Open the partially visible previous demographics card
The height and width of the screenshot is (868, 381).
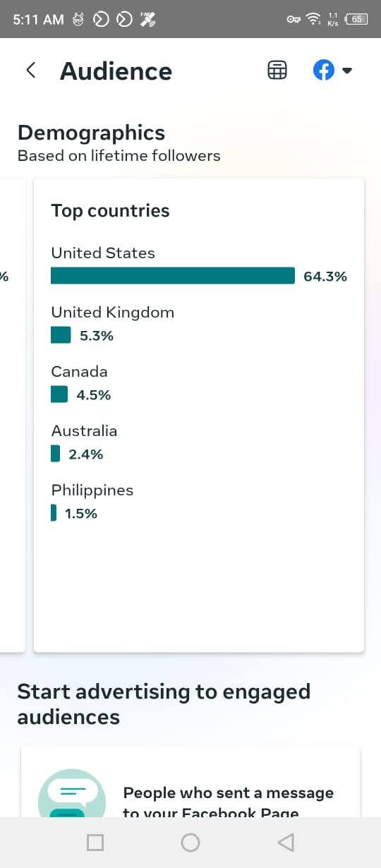pos(12,415)
